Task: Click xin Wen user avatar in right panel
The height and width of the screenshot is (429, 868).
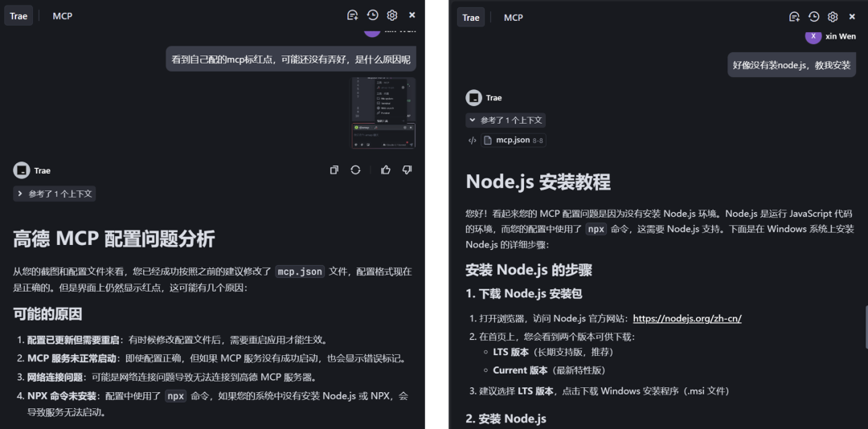Action: [813, 36]
